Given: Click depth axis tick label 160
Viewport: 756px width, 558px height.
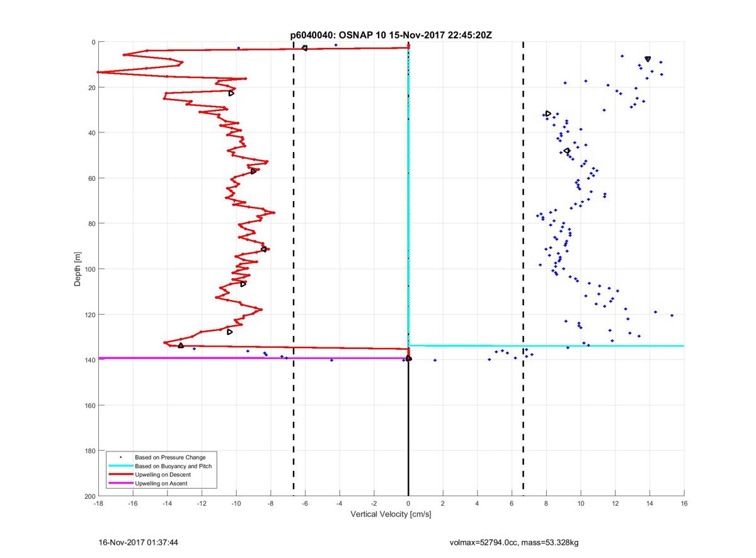Looking at the screenshot, I should click(x=89, y=405).
